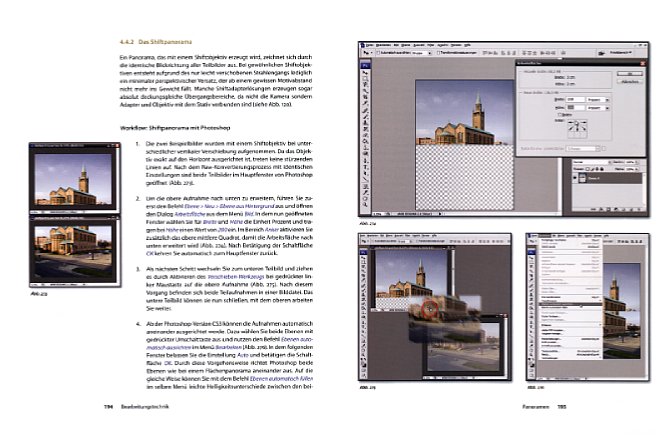Open the Gruppe dropdown in the options bar
The width and height of the screenshot is (668, 440).
422,53
